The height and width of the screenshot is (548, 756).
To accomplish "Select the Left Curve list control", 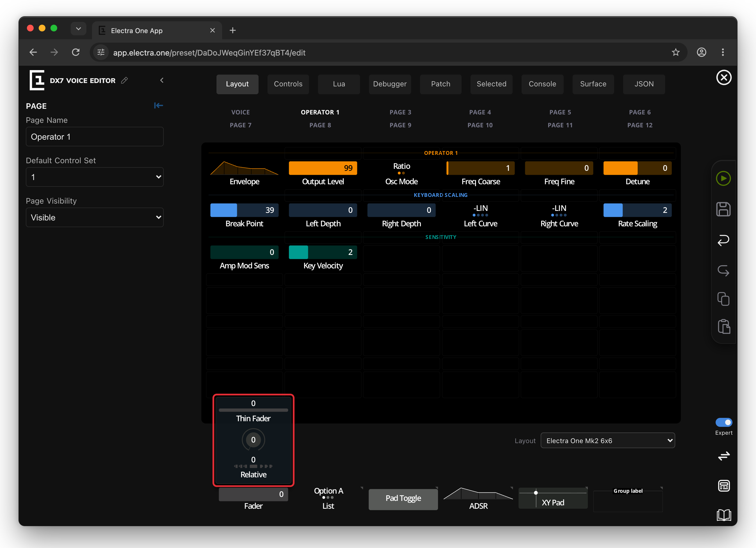I will [x=480, y=216].
